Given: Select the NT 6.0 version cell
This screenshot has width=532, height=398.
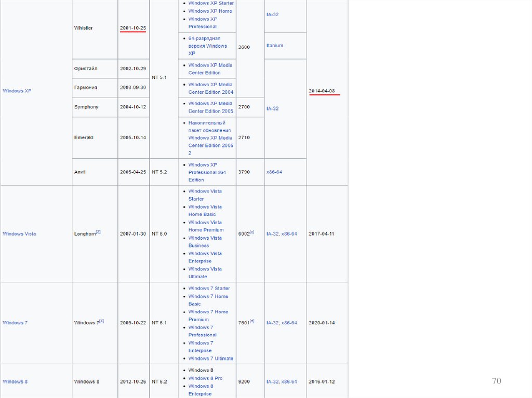Looking at the screenshot, I should point(164,234).
